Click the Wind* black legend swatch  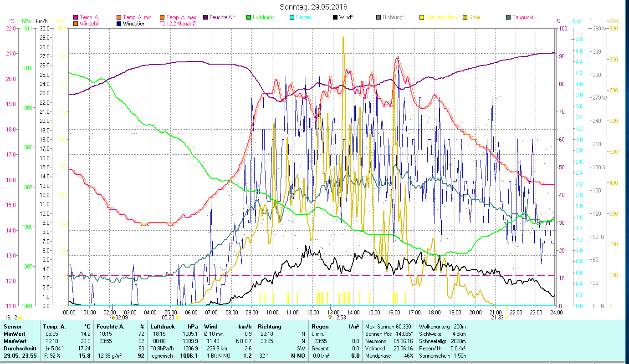335,17
